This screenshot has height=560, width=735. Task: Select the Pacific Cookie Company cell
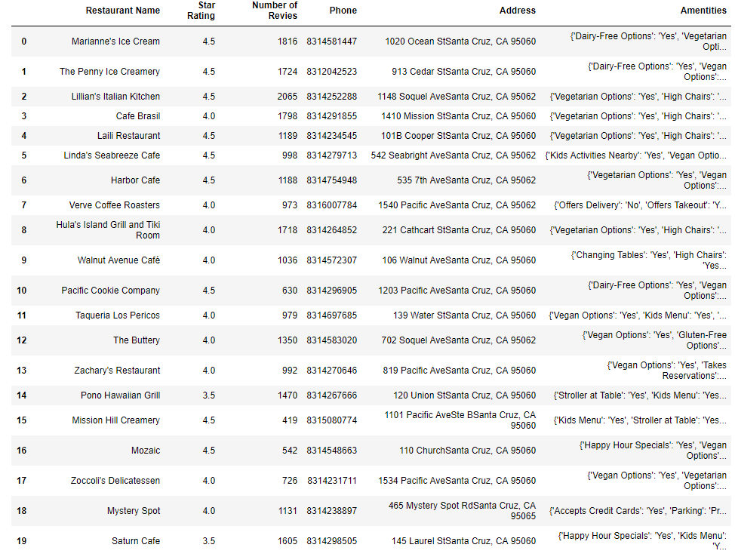[x=111, y=291]
